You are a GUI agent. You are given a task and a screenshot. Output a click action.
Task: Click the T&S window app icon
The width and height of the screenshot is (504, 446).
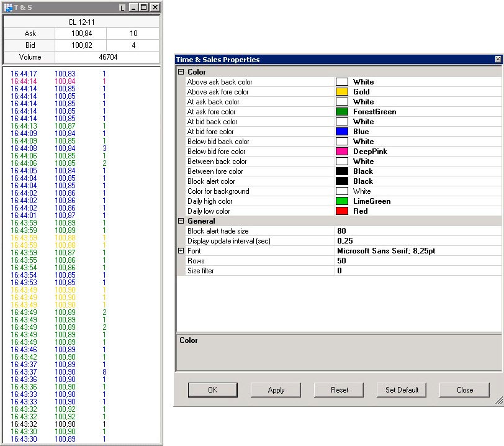click(x=7, y=7)
